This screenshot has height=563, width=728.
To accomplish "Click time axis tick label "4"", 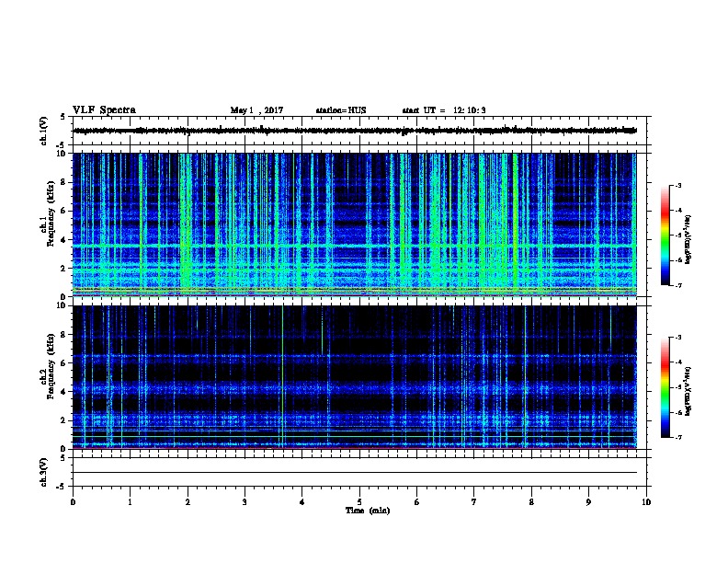I will tap(302, 502).
